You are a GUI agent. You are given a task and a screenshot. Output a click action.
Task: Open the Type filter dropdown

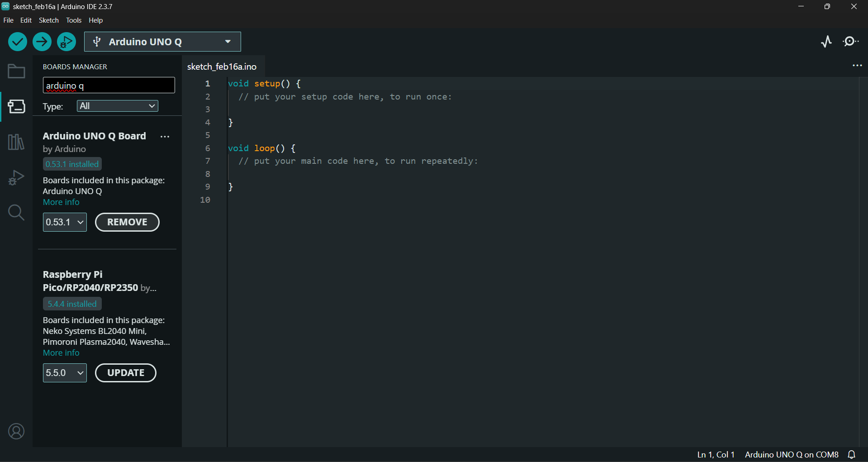coord(118,106)
